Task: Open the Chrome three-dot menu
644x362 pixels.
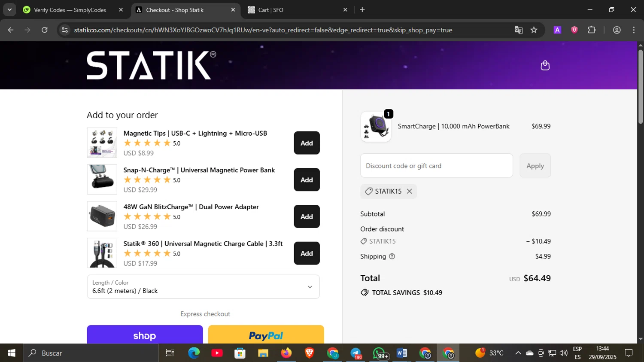Action: 634,30
